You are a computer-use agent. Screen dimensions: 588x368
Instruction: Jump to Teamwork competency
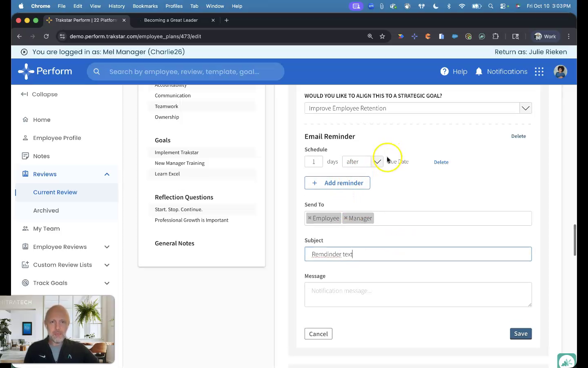[167, 106]
